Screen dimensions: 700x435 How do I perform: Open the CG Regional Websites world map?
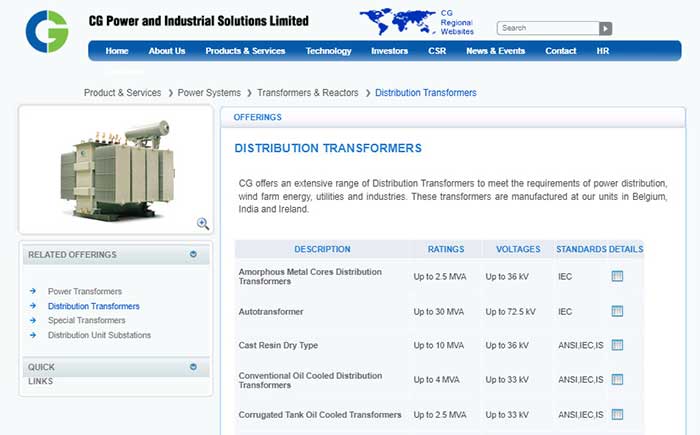(397, 21)
